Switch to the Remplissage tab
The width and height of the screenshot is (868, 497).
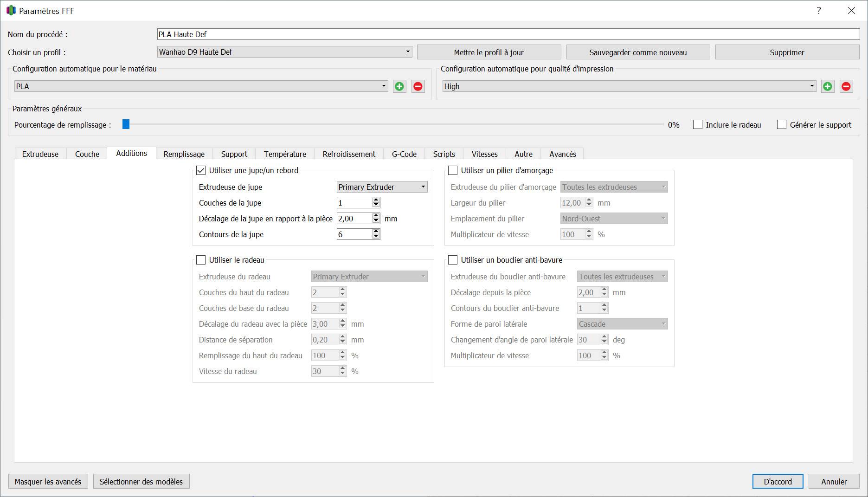pos(184,154)
